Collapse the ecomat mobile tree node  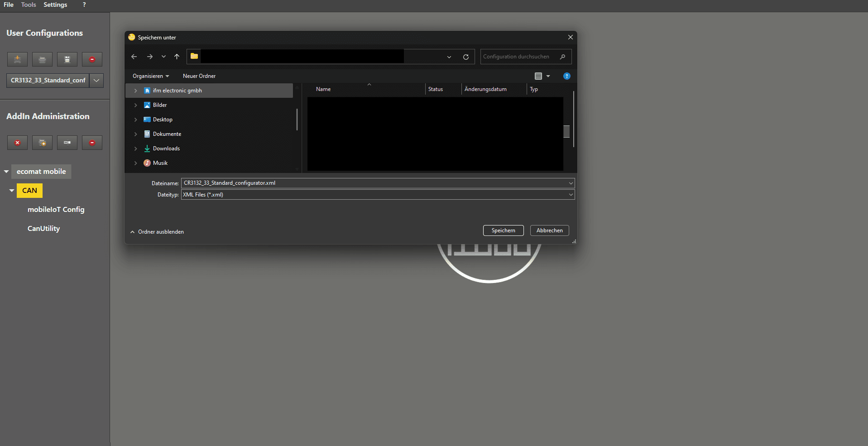pos(6,172)
